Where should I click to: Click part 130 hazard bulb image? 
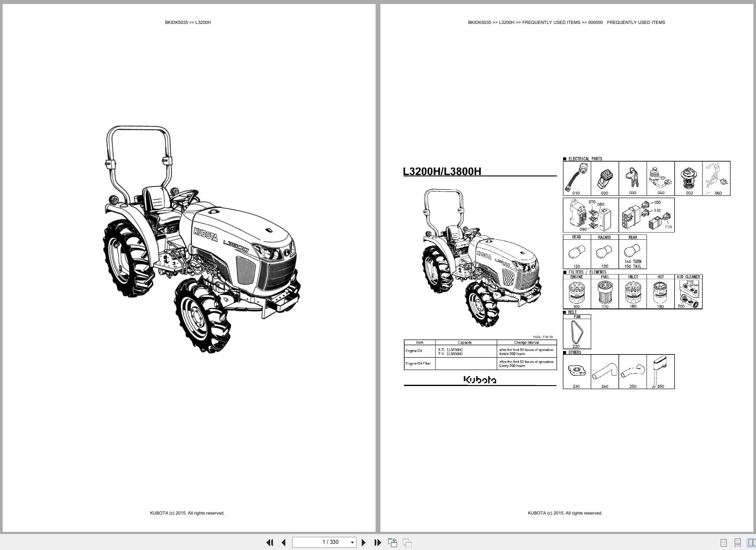[604, 252]
